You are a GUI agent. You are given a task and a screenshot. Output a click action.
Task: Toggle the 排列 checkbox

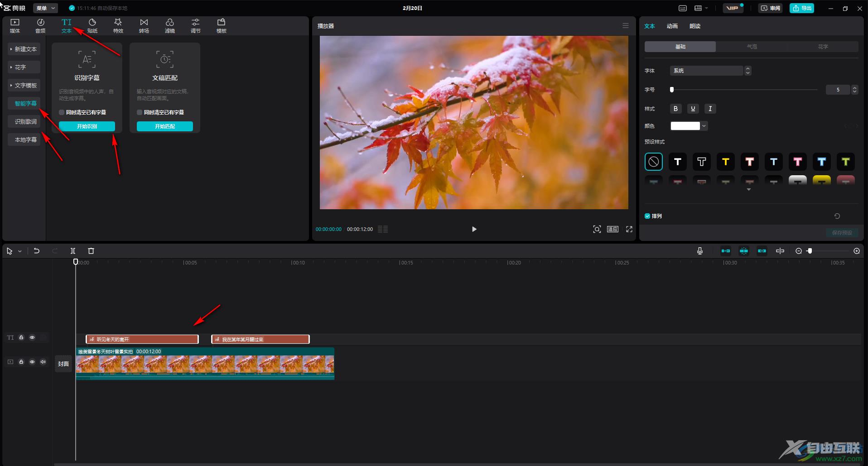[647, 216]
